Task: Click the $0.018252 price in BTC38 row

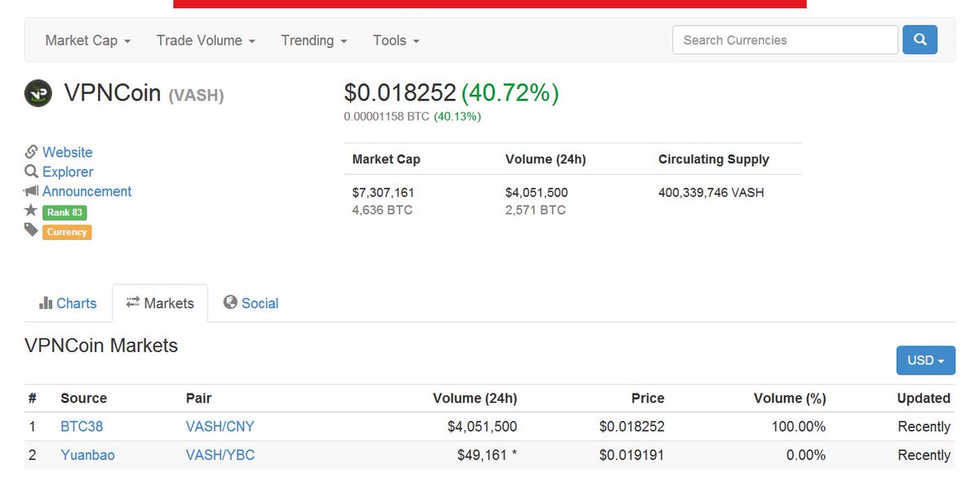Action: click(x=632, y=426)
